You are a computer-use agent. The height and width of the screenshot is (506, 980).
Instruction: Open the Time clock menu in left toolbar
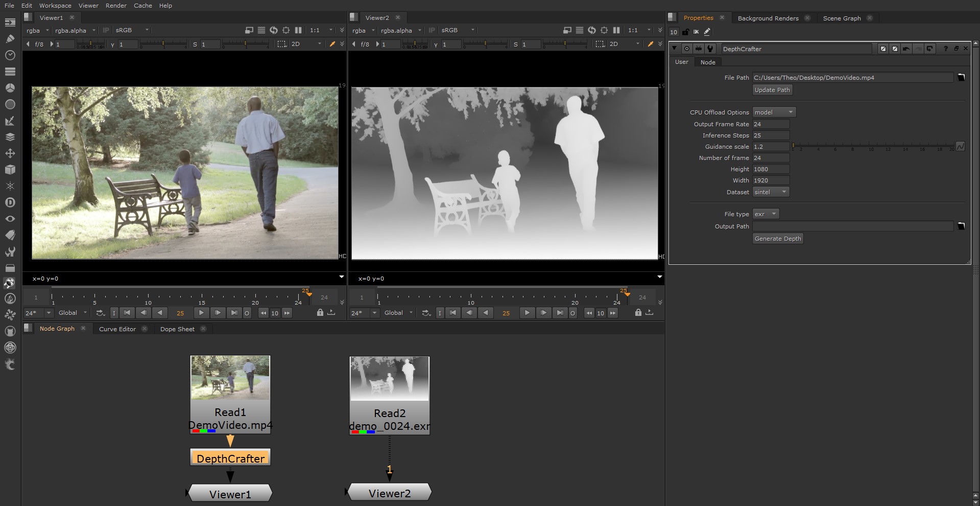[x=10, y=55]
